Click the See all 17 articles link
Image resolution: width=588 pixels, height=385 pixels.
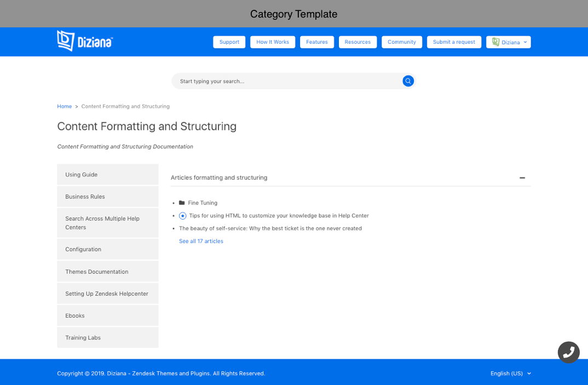tap(201, 241)
